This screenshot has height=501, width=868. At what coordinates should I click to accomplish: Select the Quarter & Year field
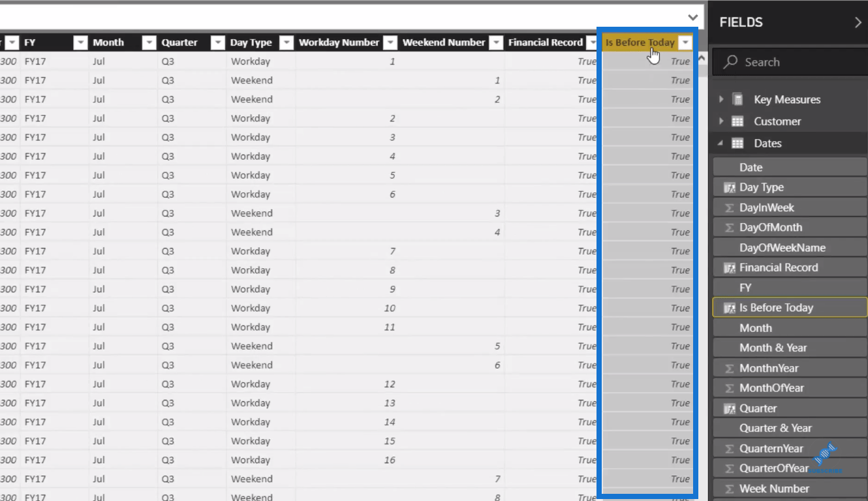pyautogui.click(x=790, y=428)
